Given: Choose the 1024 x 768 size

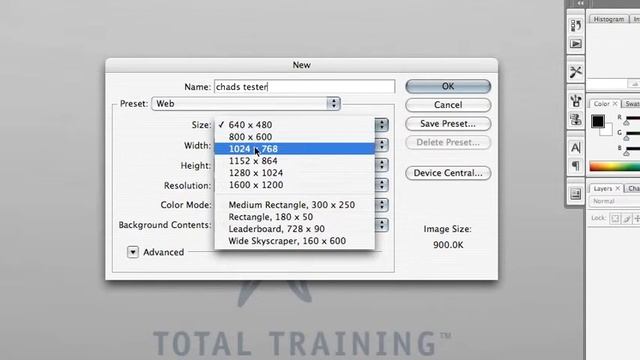Looking at the screenshot, I should click(x=295, y=149).
